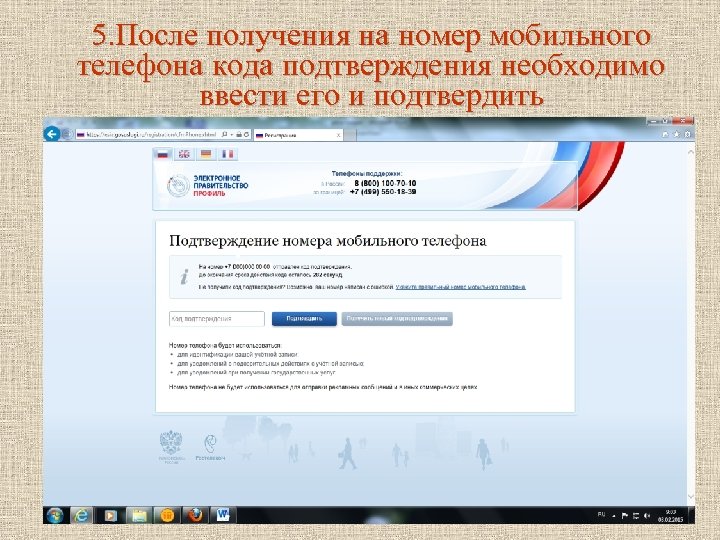Open Windows Media Player from taskbar
The height and width of the screenshot is (540, 720).
pos(110,515)
